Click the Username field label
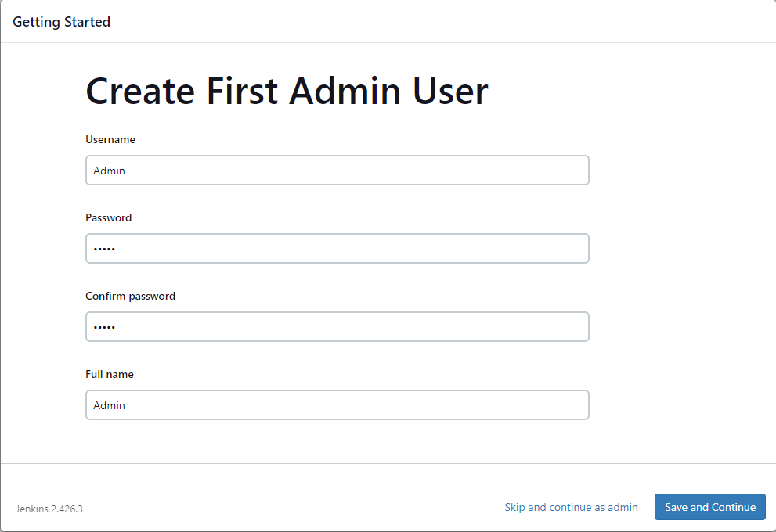 (x=110, y=139)
